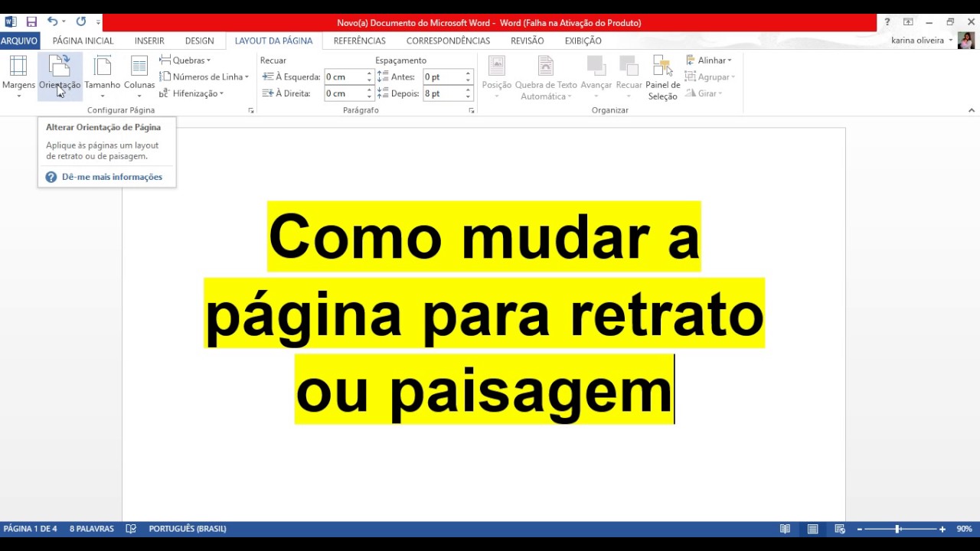Click the zoom slider handle
The height and width of the screenshot is (551, 980).
(897, 529)
